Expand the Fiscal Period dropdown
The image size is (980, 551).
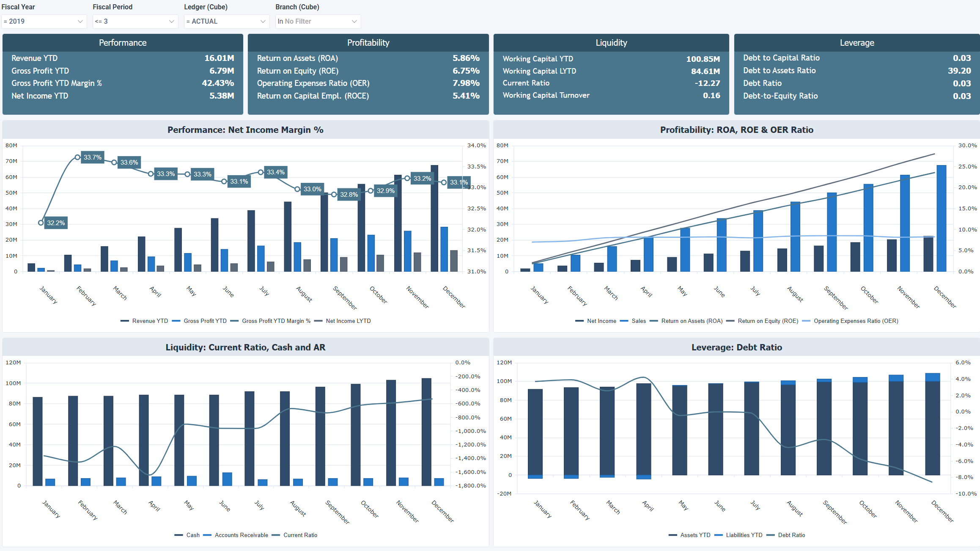[x=135, y=21]
